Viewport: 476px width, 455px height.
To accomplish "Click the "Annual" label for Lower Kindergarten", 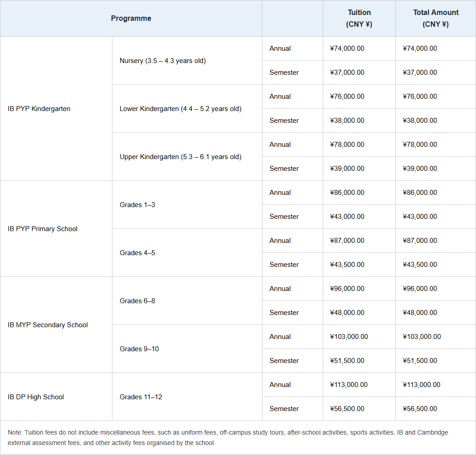I will coord(280,97).
